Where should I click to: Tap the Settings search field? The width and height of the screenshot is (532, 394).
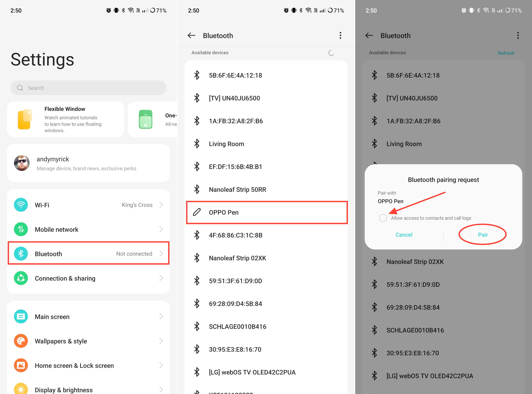(88, 88)
